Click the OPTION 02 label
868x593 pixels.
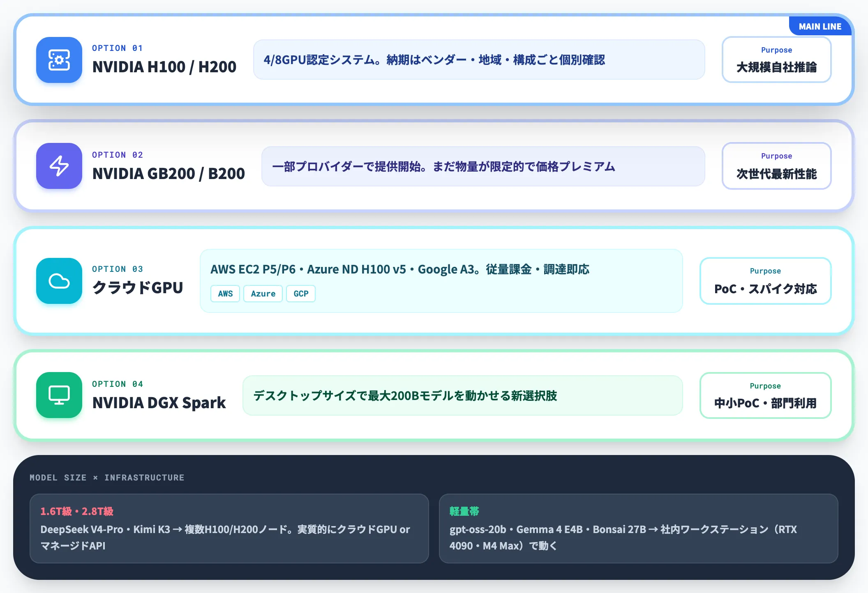click(x=118, y=155)
